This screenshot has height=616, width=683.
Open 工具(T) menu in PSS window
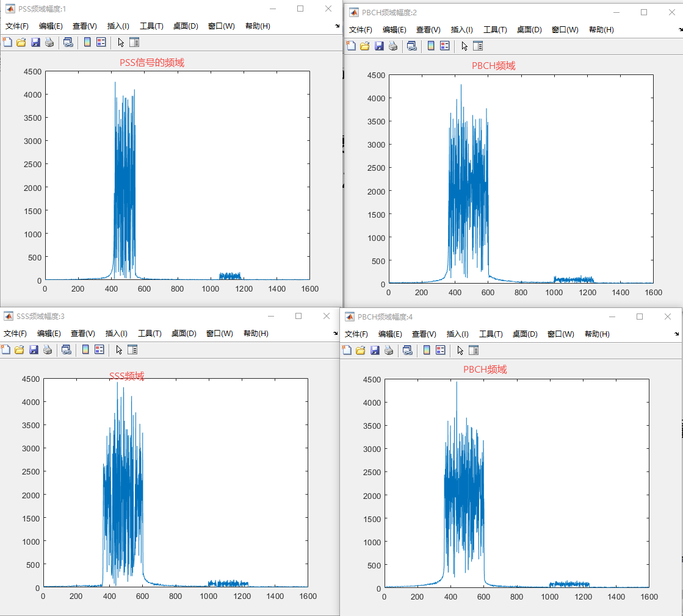coord(151,26)
